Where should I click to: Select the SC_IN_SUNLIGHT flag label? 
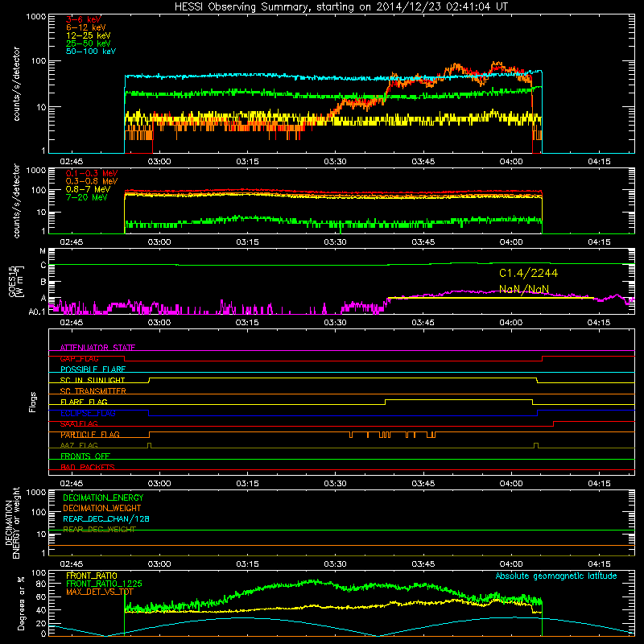point(93,380)
